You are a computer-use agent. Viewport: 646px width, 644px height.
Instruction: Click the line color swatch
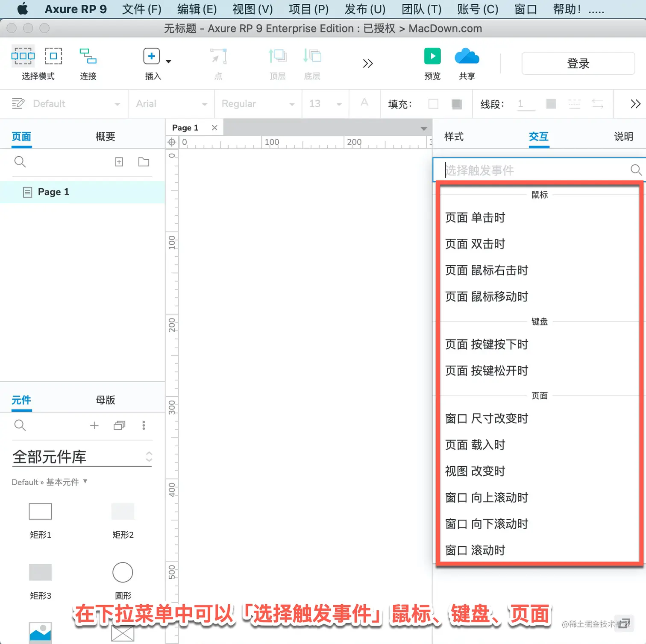[x=551, y=104]
